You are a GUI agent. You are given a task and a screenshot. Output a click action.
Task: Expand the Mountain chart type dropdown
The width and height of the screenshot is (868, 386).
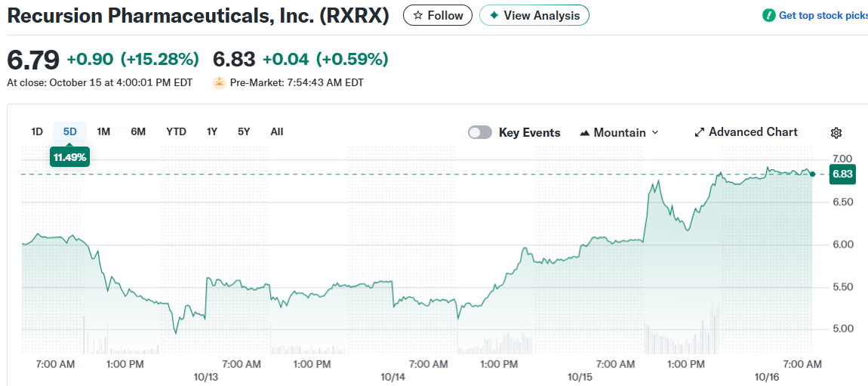pyautogui.click(x=654, y=132)
